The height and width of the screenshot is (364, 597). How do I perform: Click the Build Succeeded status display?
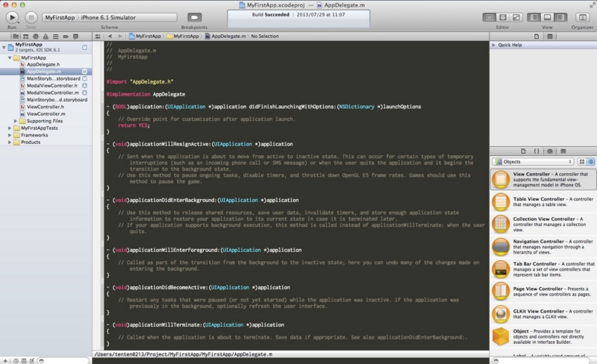tap(298, 19)
